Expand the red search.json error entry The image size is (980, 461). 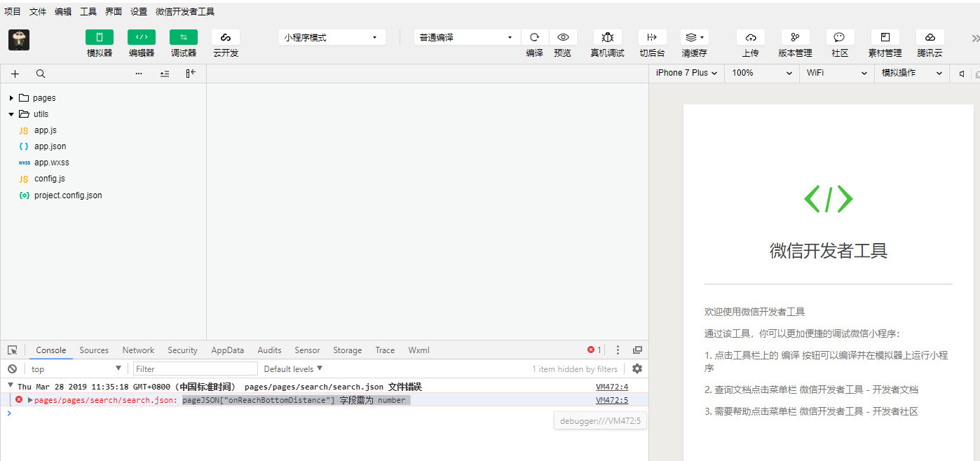pos(30,400)
